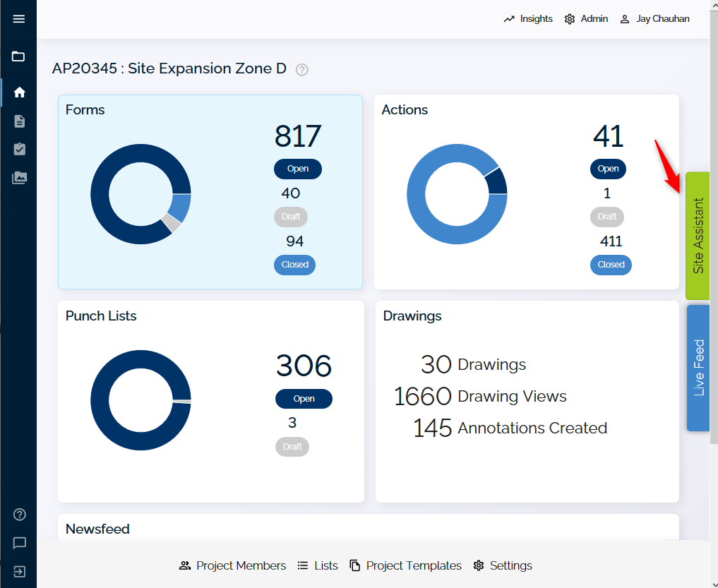Click the help question mark sidebar icon
The height and width of the screenshot is (588, 718).
pyautogui.click(x=19, y=515)
